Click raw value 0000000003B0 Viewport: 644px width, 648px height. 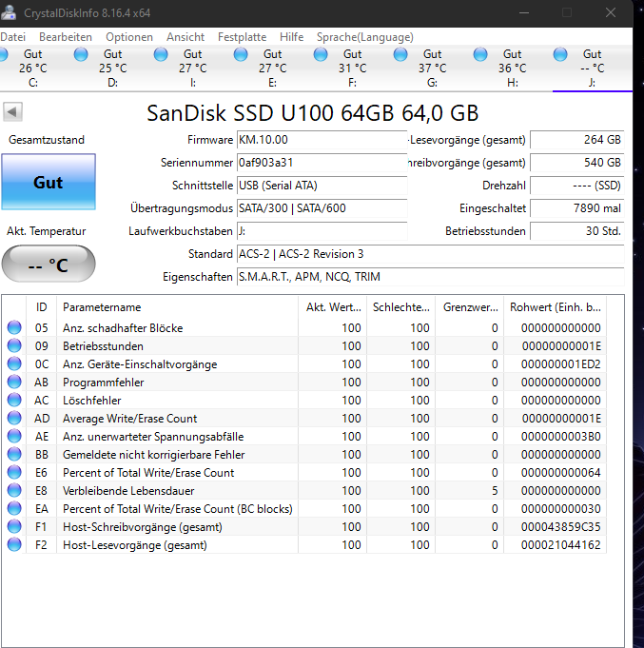[x=560, y=436]
